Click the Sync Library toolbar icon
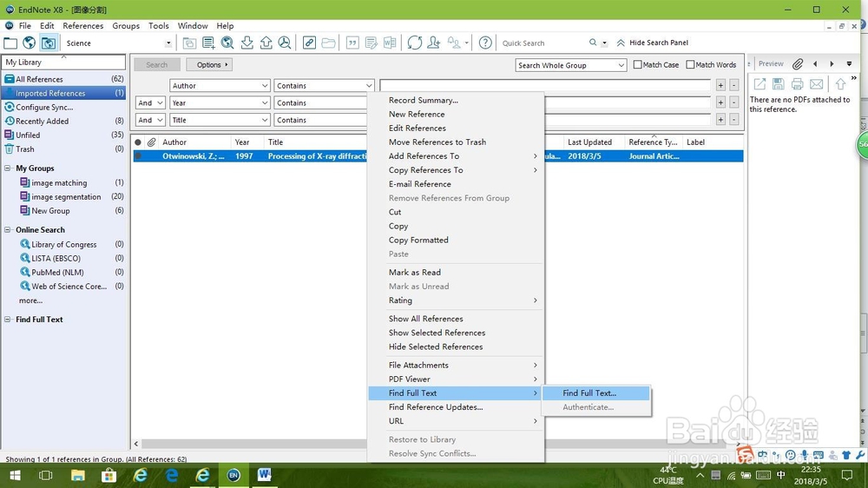Viewport: 868px width, 488px height. coord(415,43)
